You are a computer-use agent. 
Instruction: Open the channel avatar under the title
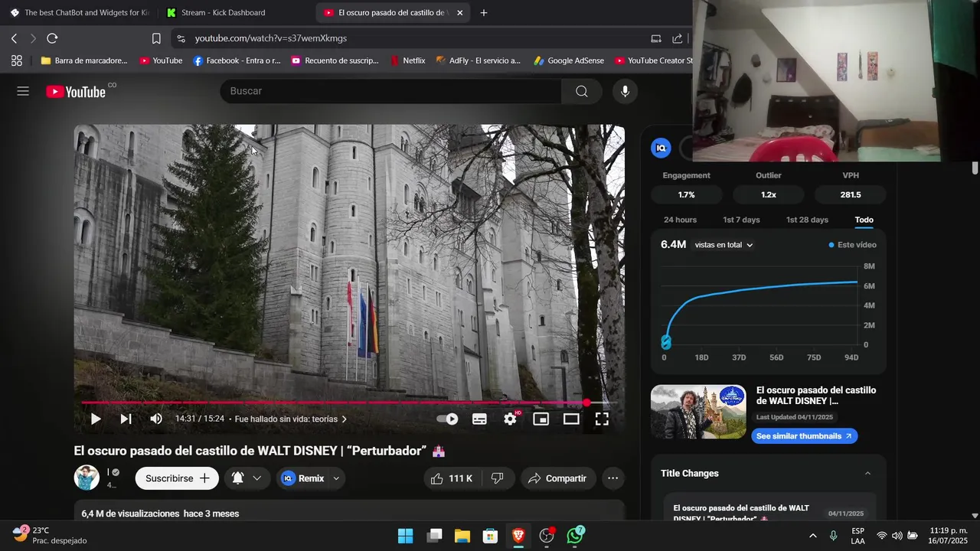pyautogui.click(x=87, y=478)
